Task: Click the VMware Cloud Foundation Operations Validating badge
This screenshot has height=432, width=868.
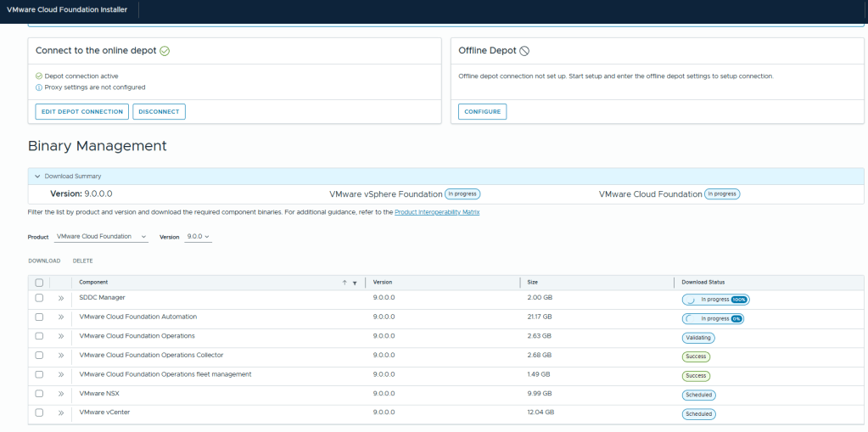Action: point(698,337)
